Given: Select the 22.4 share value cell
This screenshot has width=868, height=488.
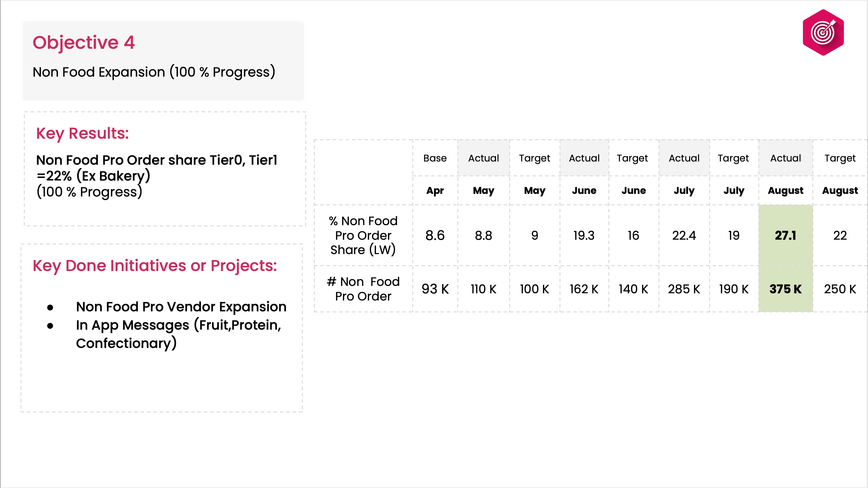Looking at the screenshot, I should pos(684,236).
